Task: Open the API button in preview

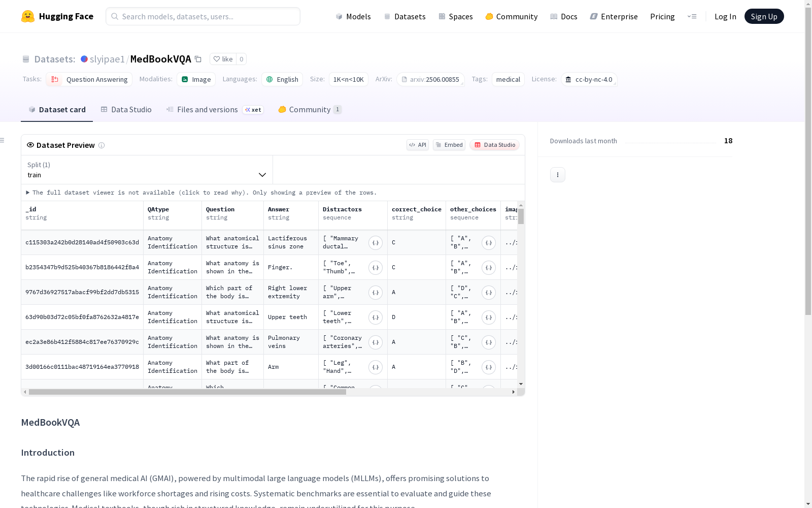Action: click(418, 145)
